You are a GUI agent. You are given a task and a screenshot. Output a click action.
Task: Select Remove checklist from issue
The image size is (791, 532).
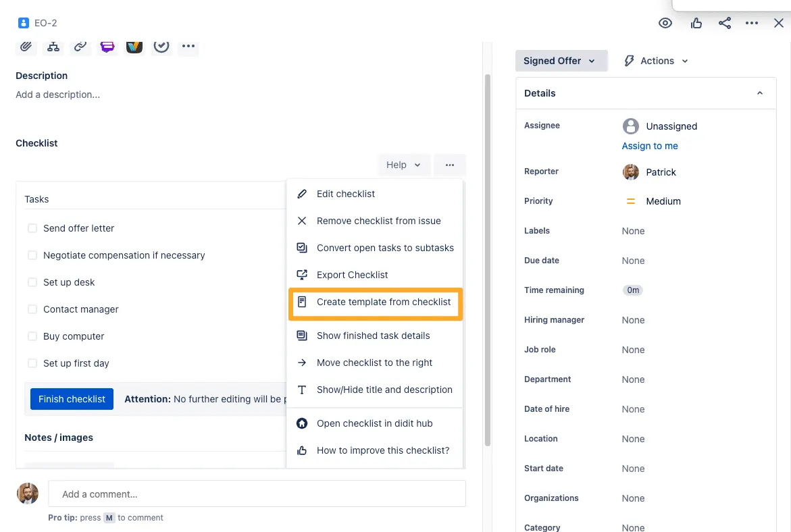[375, 221]
